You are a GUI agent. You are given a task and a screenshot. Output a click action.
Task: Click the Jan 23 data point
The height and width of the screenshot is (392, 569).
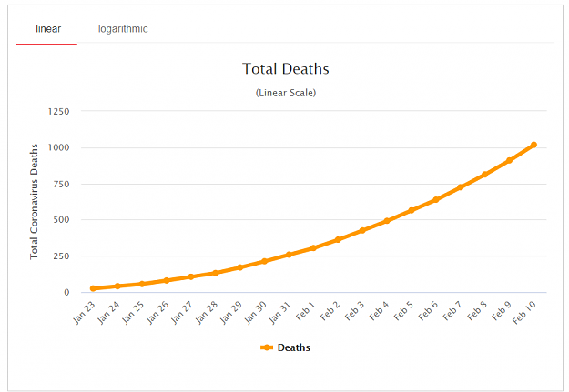coord(93,288)
